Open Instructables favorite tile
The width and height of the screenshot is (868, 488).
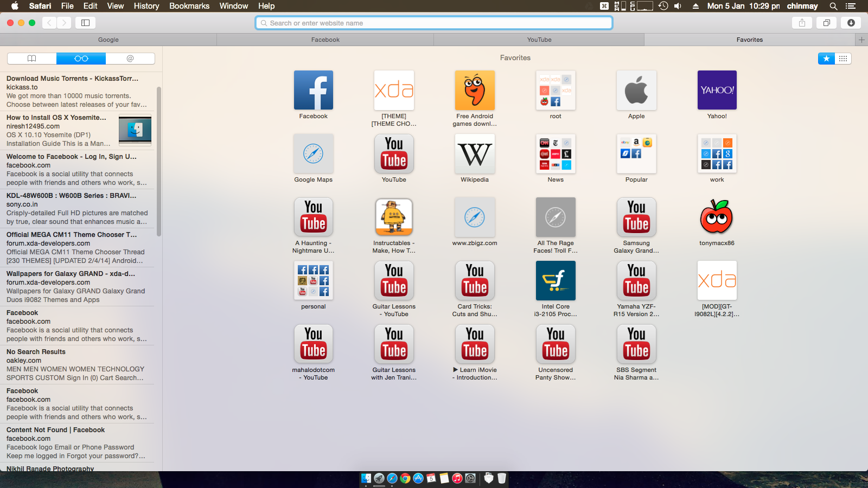tap(394, 217)
